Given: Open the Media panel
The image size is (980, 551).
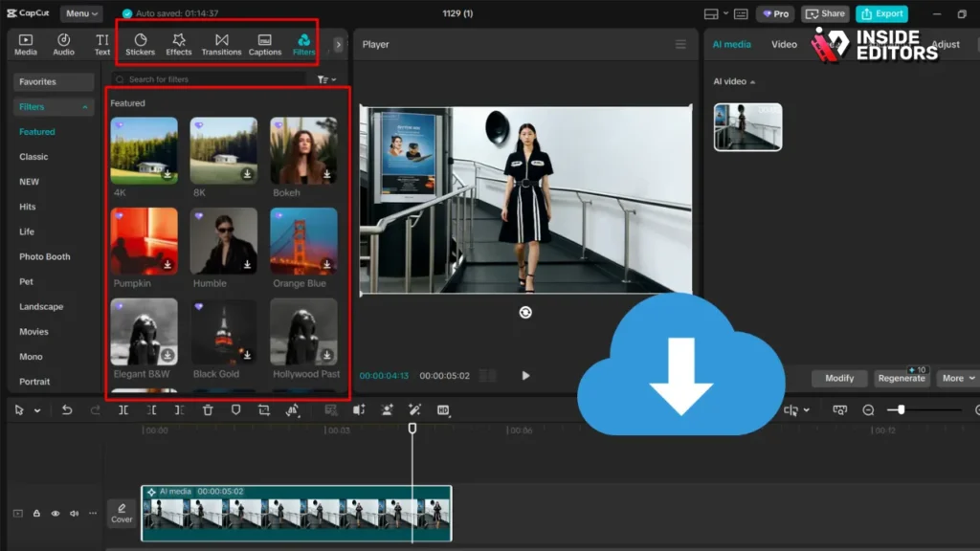Looking at the screenshot, I should tap(26, 44).
